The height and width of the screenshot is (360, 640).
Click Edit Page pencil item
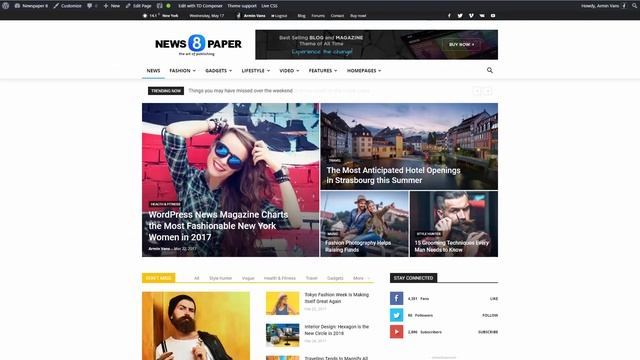point(138,6)
